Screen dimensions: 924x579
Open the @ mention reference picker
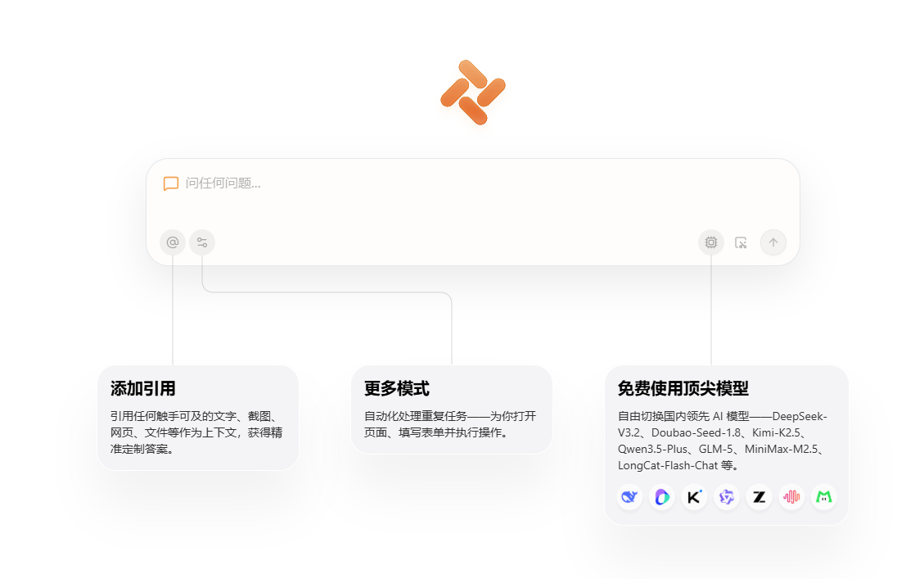172,242
